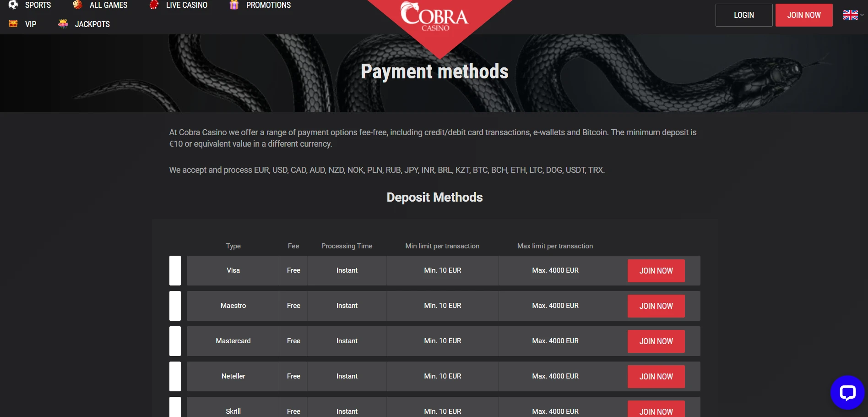The image size is (868, 417).
Task: Click the Payment methods page title
Action: pos(434,71)
